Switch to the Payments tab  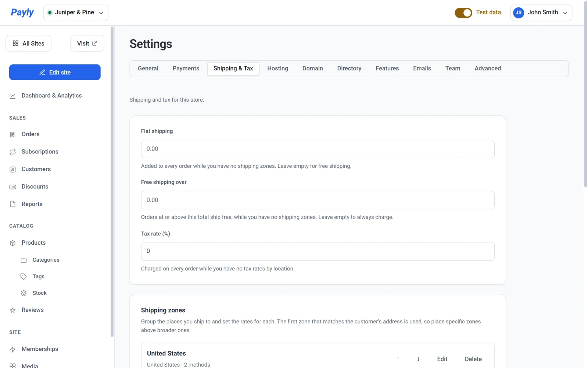point(186,68)
